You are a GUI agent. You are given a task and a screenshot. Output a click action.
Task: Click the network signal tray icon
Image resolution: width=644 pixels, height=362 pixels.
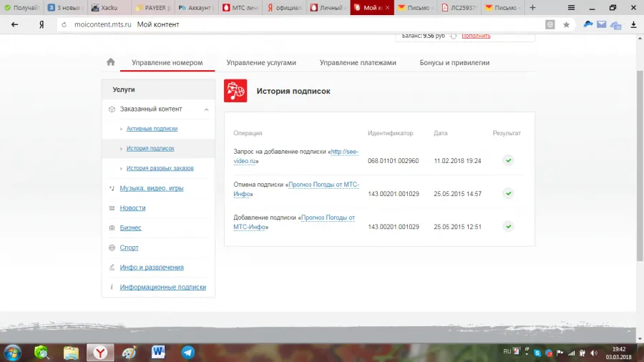coord(571,353)
